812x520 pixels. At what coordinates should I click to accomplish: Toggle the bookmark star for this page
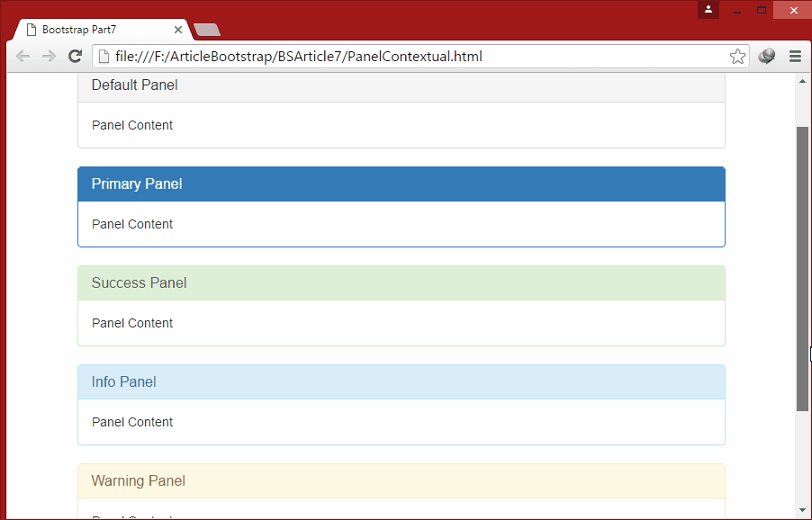[737, 56]
